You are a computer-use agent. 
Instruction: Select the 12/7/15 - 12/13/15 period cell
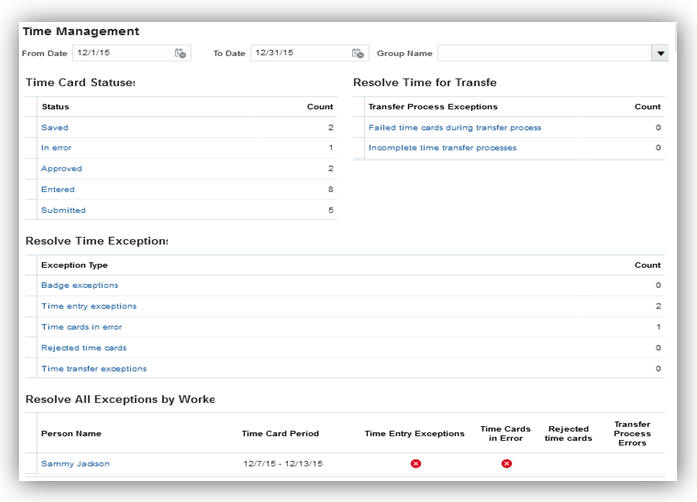[283, 464]
